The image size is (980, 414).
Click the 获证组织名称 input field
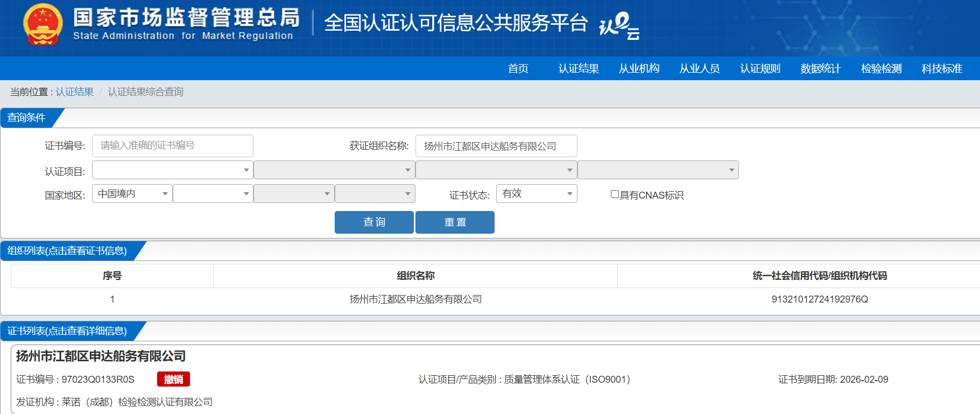[x=496, y=146]
